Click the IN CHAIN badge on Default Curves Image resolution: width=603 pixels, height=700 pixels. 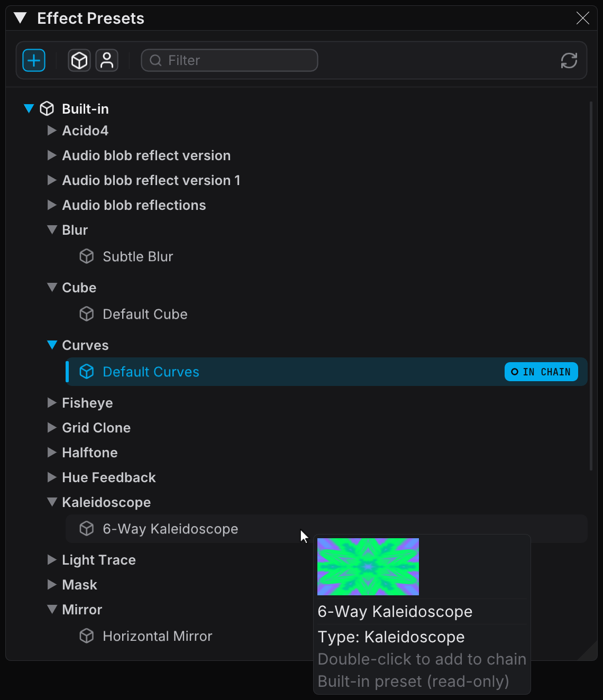541,372
